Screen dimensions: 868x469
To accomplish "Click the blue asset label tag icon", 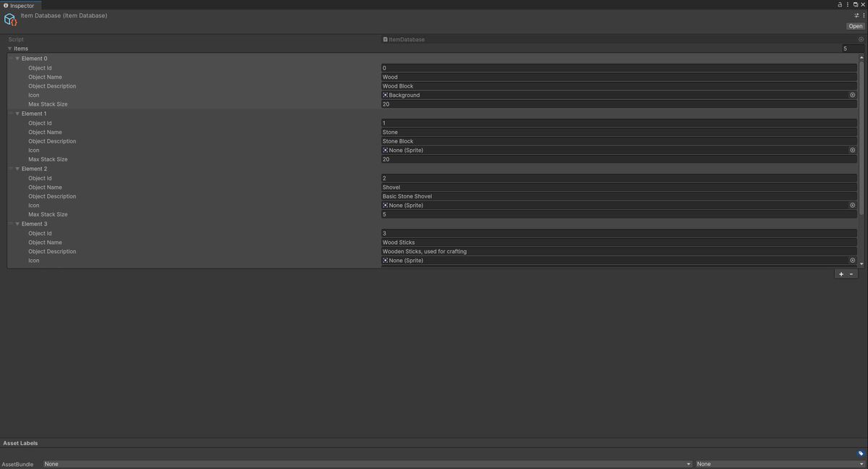I will [x=860, y=452].
